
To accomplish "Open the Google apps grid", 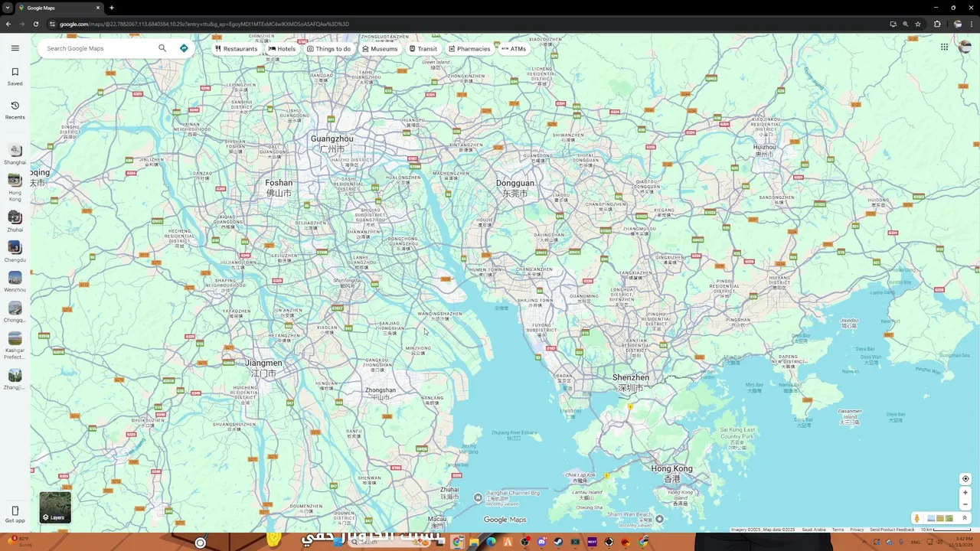I will (944, 47).
